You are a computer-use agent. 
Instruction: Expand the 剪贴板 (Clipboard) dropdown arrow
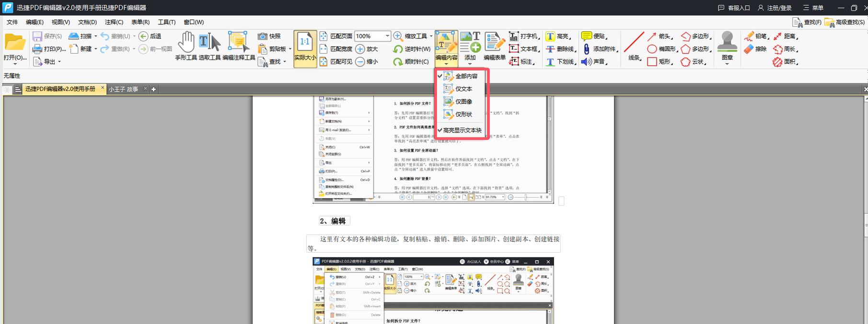pos(290,49)
